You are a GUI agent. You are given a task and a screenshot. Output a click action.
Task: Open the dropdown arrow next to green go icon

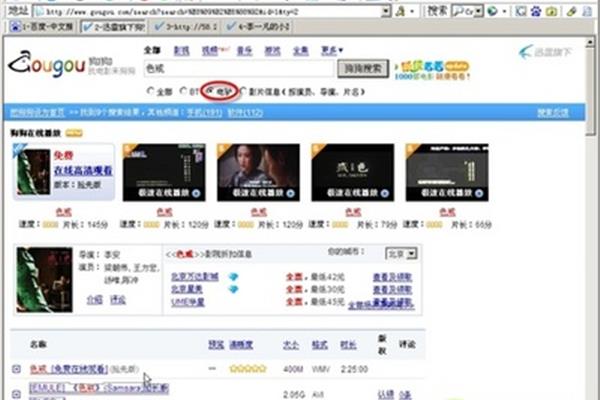[504, 11]
